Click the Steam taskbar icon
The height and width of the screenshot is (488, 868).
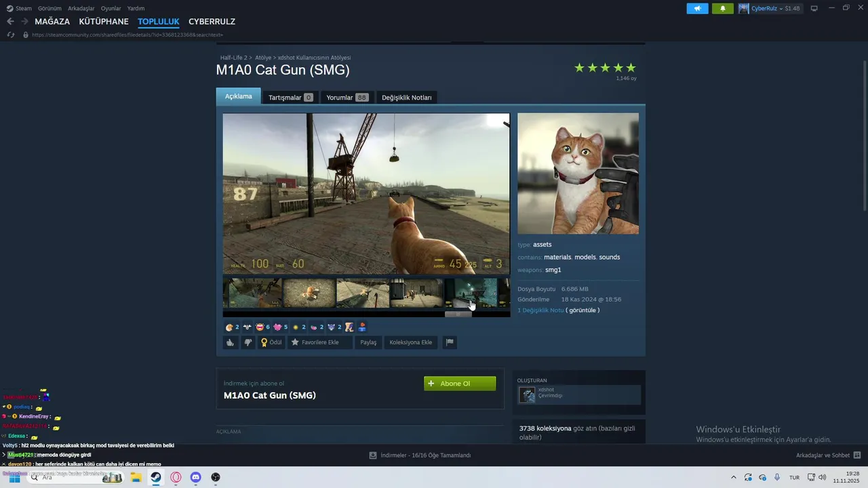tap(156, 477)
